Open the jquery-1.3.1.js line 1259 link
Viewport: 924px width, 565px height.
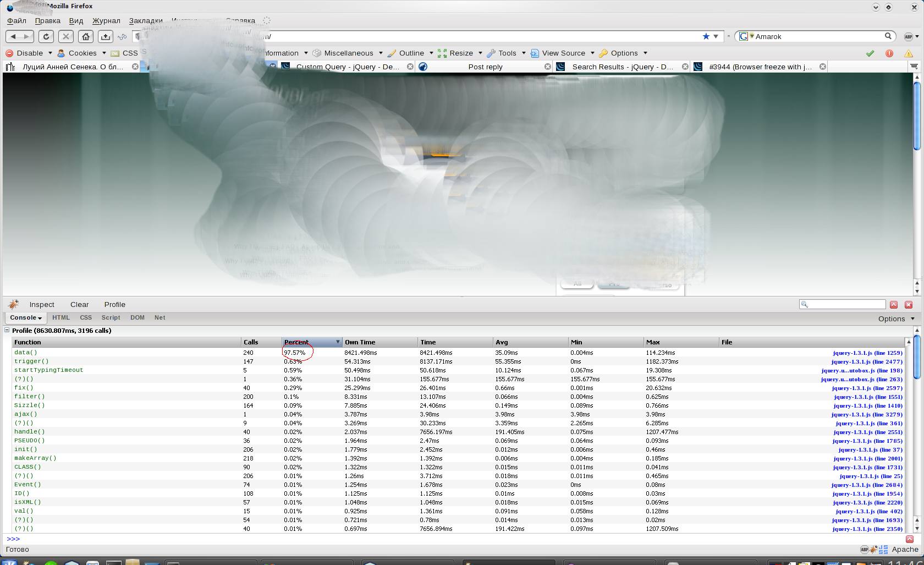point(867,353)
